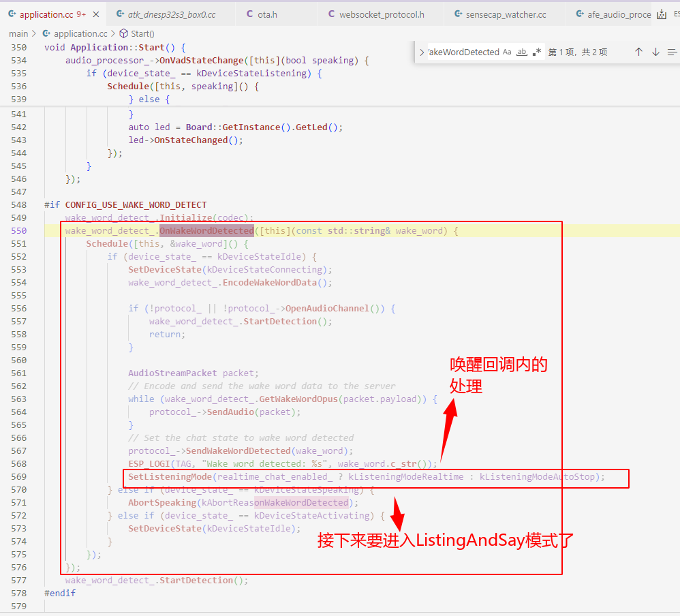This screenshot has height=616, width=680.
Task: Click the C++ file icon on application.cc tab
Action: (x=12, y=14)
